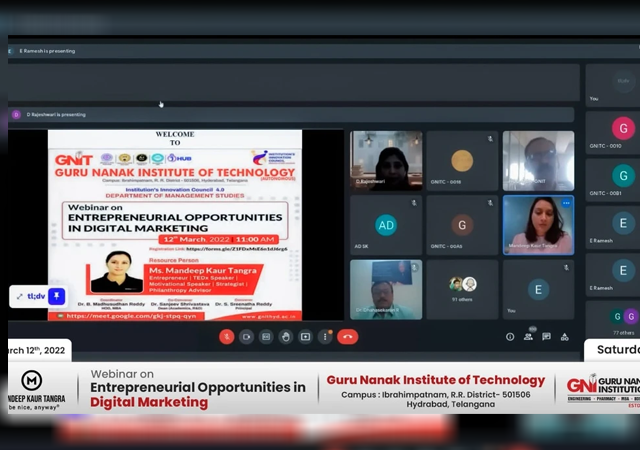Turn on captions in the call toolbar
Viewport: 640px width, 450px height.
click(x=266, y=337)
